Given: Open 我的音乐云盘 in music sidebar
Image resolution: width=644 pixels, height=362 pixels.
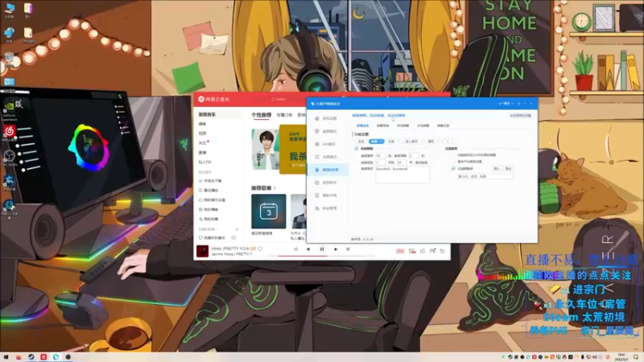Looking at the screenshot, I should tap(213, 200).
